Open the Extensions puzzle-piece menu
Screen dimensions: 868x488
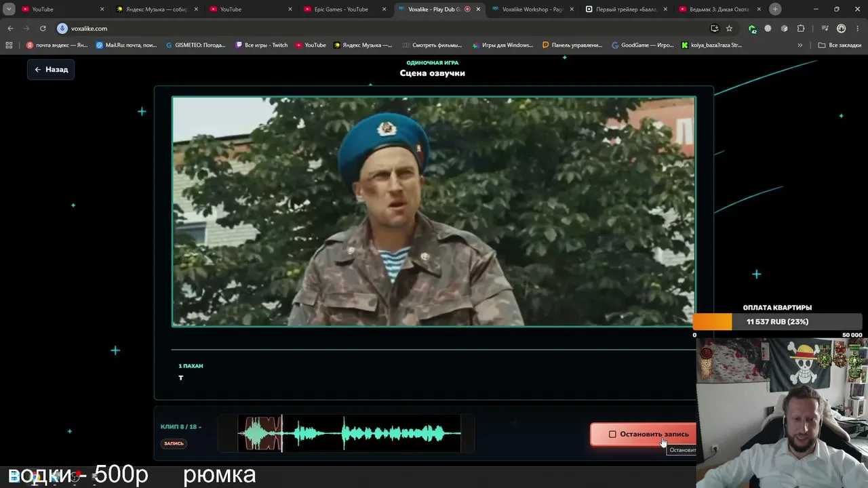tap(801, 28)
